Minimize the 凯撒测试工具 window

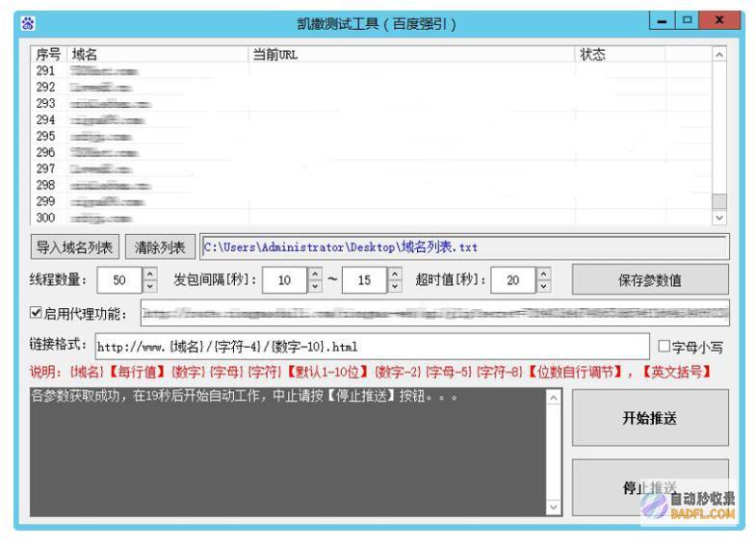662,20
